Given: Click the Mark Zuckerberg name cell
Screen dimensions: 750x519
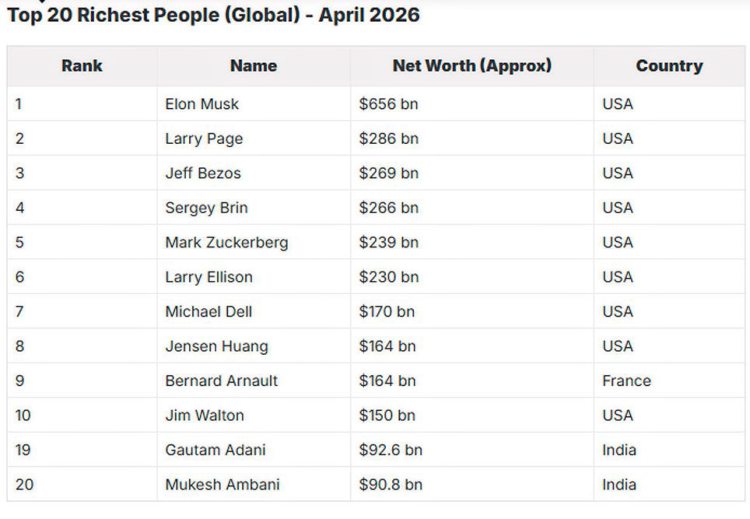Looking at the screenshot, I should [x=226, y=242].
